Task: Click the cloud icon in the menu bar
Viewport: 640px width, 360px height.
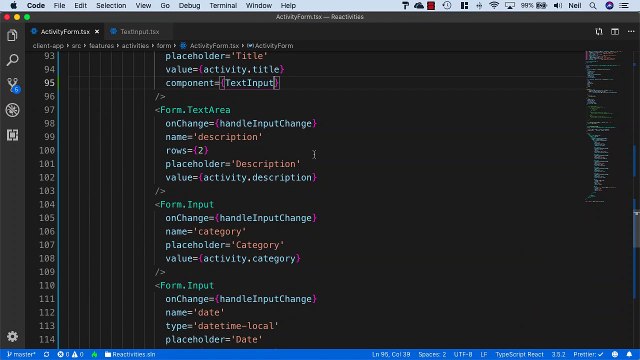Action: pyautogui.click(x=419, y=5)
